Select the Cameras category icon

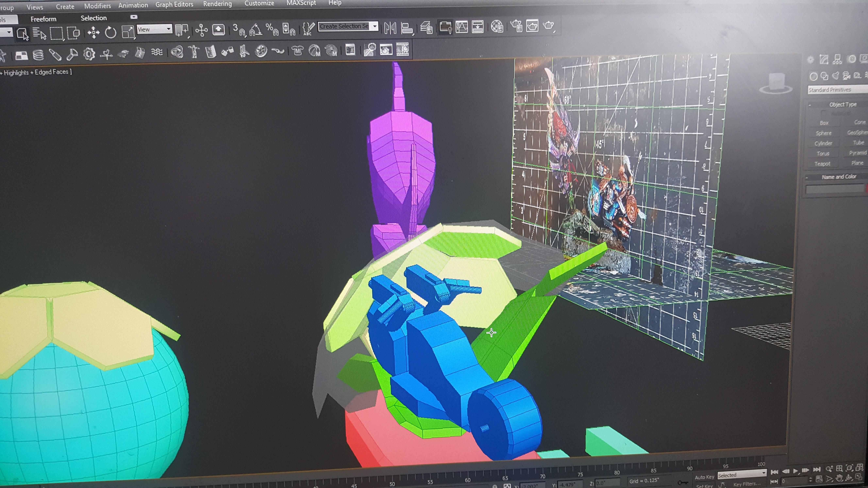pos(846,75)
